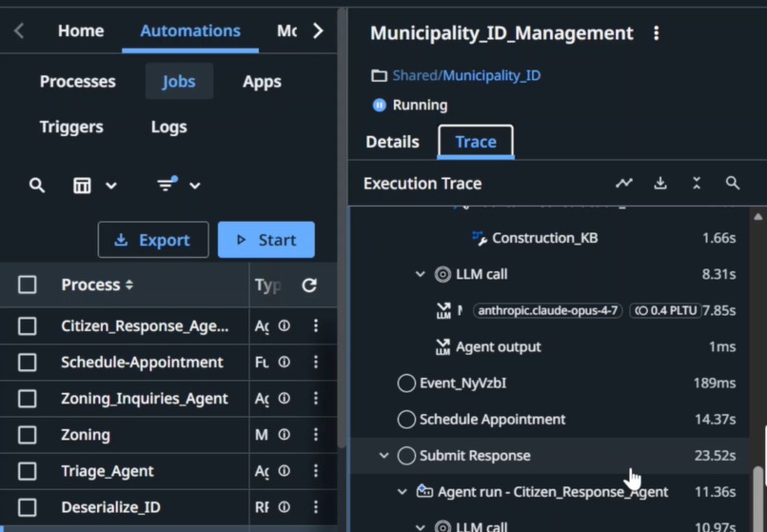
Task: Check the Zoning row checkbox
Action: pos(27,435)
